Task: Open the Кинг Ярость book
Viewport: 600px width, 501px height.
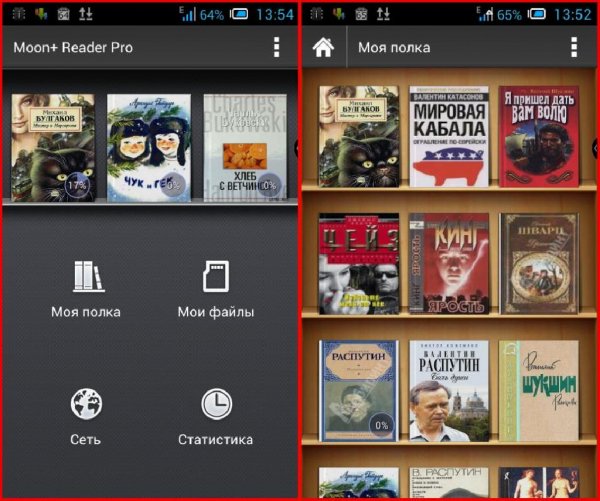Action: click(449, 264)
